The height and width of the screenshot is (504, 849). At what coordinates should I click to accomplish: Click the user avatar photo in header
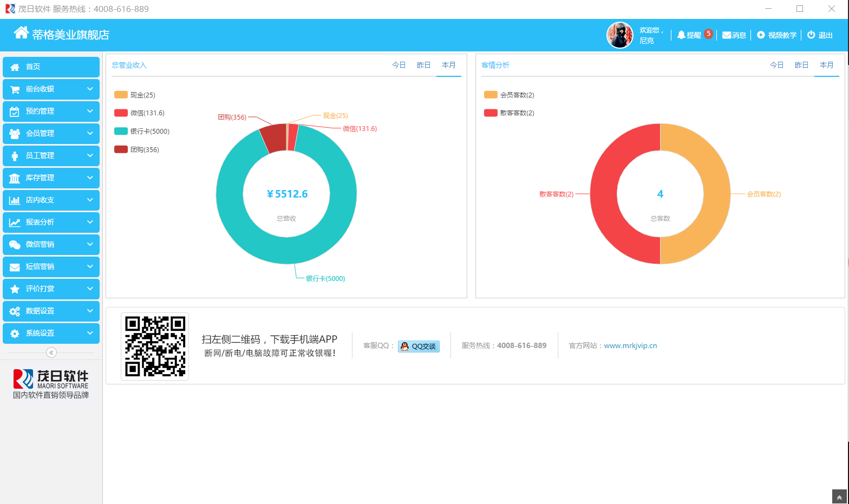(x=620, y=35)
